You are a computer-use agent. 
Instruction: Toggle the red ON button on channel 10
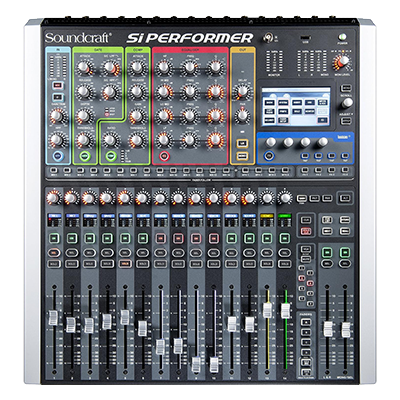[214, 238]
